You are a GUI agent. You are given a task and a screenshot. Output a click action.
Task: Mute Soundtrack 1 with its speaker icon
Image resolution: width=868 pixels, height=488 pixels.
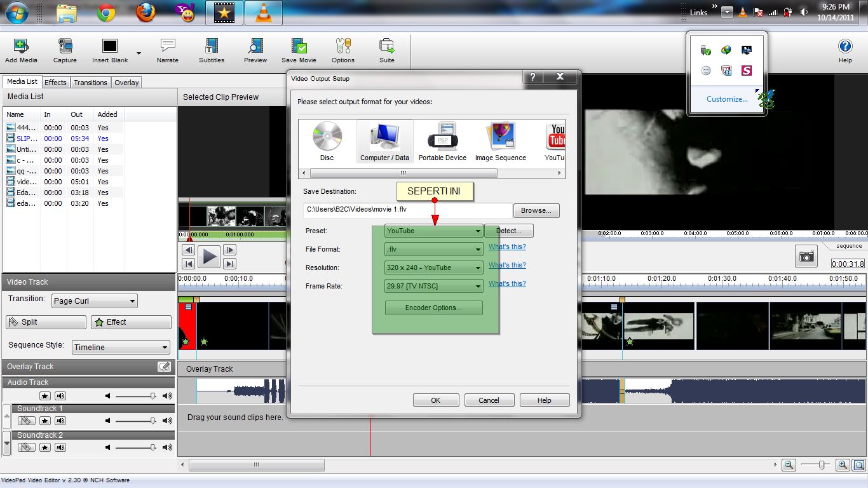coord(60,421)
